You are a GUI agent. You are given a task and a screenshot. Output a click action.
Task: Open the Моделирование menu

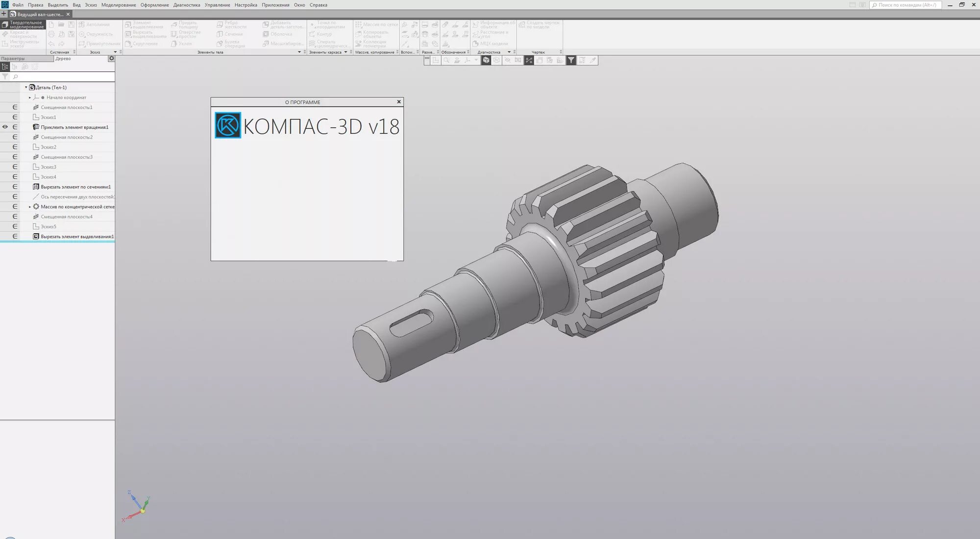click(119, 5)
